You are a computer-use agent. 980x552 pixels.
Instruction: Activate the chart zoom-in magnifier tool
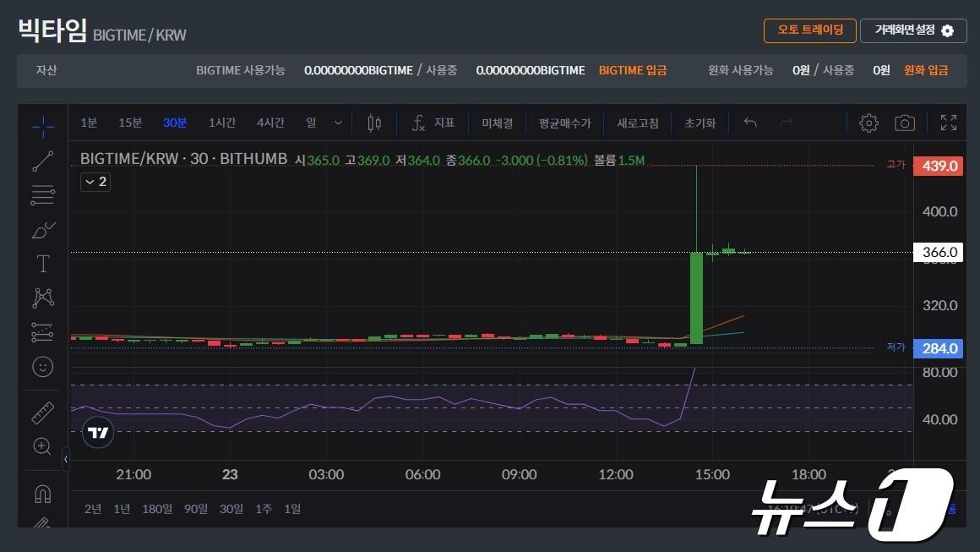pyautogui.click(x=42, y=446)
